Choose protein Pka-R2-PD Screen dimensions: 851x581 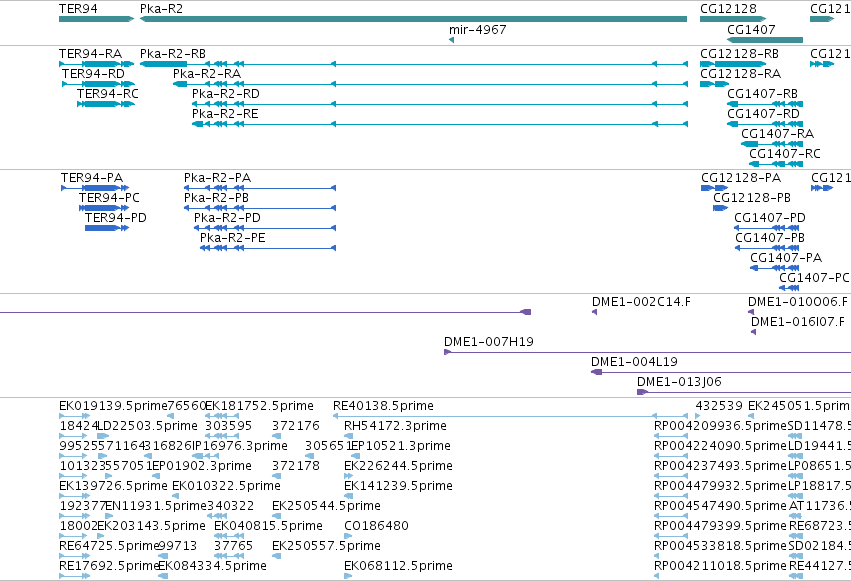tap(265, 228)
